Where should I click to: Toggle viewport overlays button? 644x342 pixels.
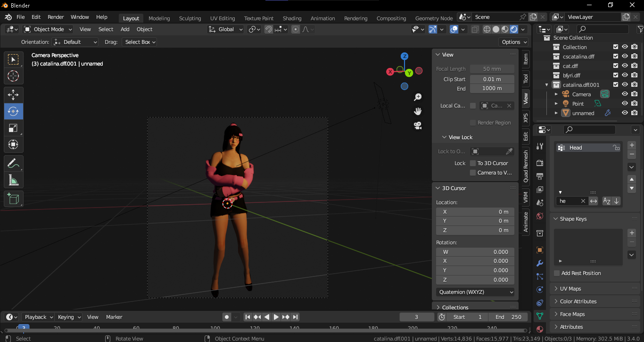[454, 29]
